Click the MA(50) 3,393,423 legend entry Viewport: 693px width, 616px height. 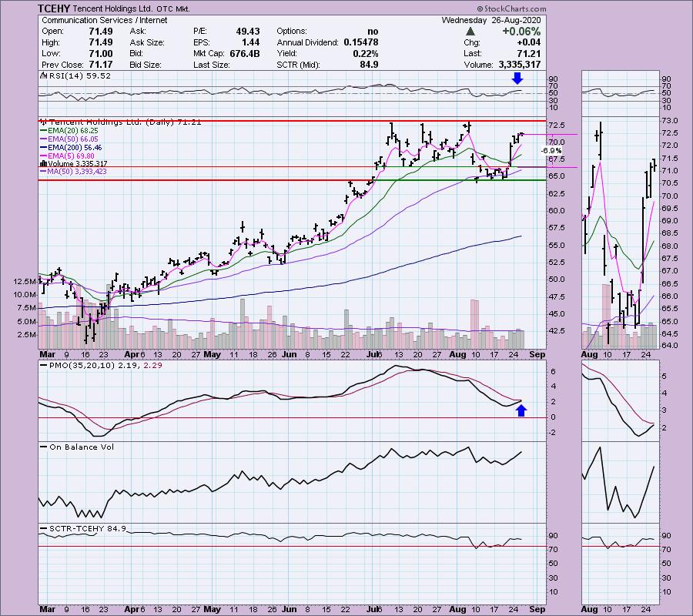pyautogui.click(x=73, y=172)
